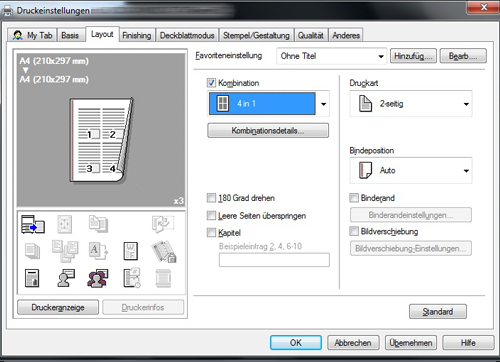Image resolution: width=500 pixels, height=362 pixels.
Task: Open the Deckblattmodus tab
Action: 187,35
